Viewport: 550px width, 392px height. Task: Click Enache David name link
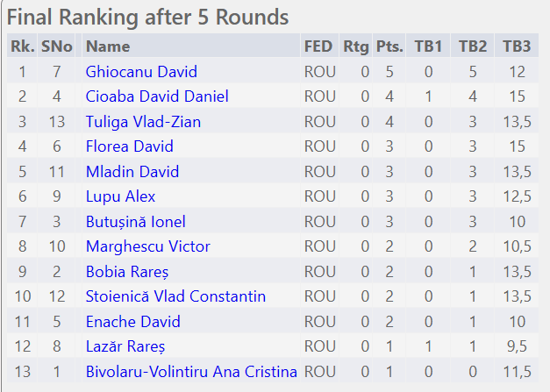coord(133,322)
